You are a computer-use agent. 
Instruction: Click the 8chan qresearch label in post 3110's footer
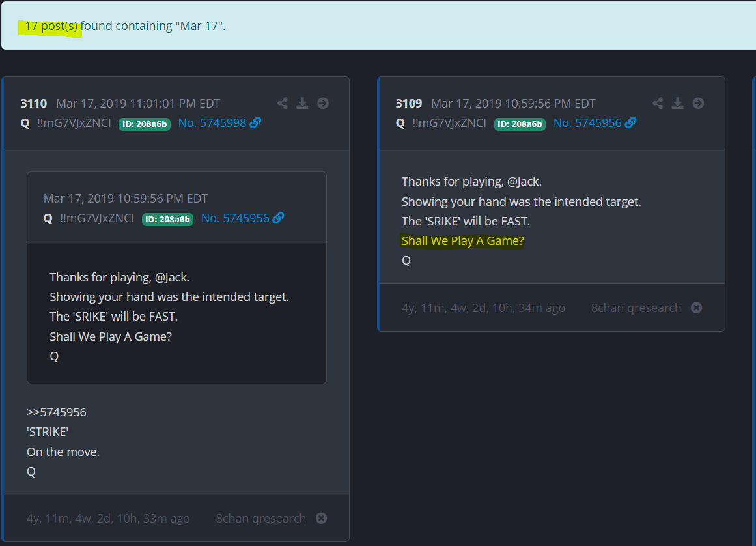pyautogui.click(x=261, y=518)
